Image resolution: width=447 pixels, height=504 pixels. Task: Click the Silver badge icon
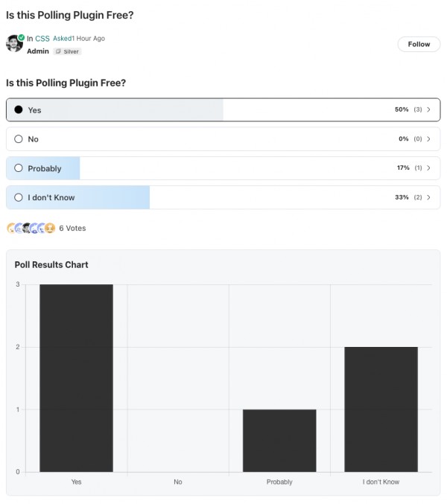(x=58, y=51)
